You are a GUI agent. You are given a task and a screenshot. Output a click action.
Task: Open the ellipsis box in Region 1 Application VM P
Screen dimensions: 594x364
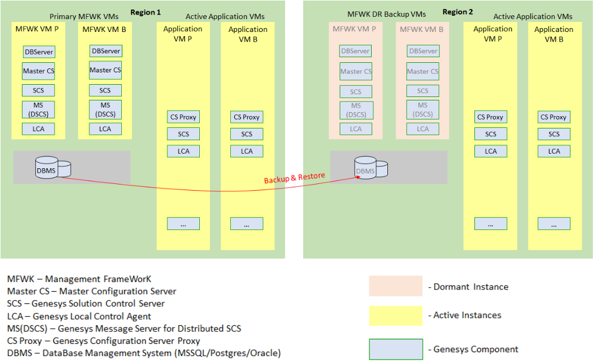[x=184, y=223]
